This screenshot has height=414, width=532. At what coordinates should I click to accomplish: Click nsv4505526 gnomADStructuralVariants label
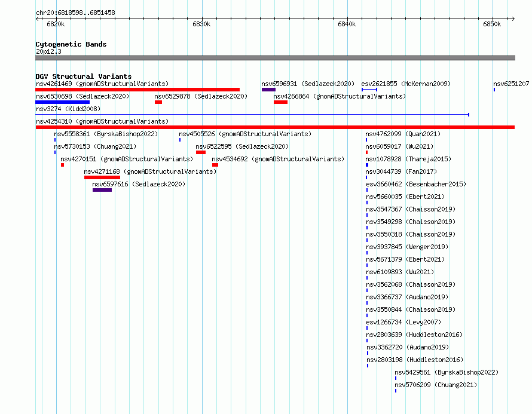pyautogui.click(x=245, y=134)
